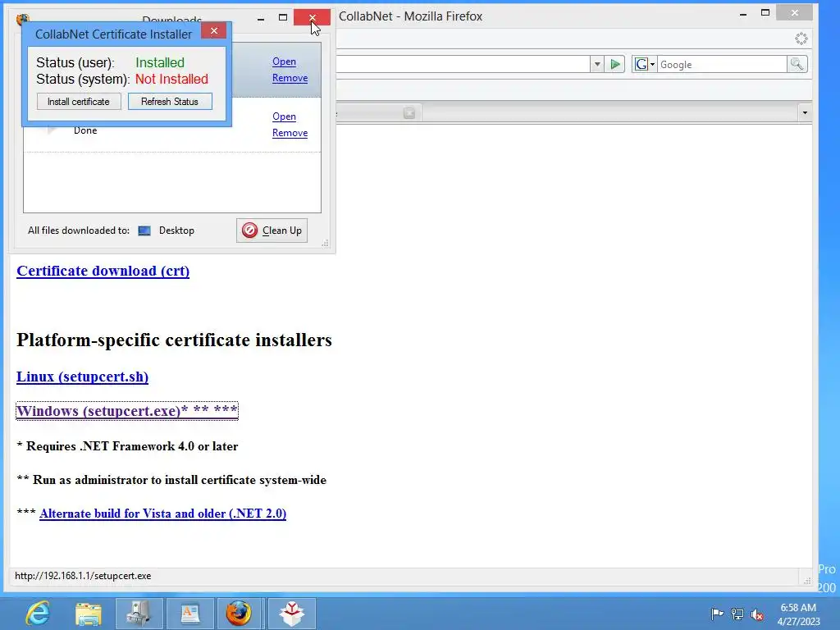Open the computer-and-tools taskbar application
Viewport: 840px width, 630px height.
[139, 614]
